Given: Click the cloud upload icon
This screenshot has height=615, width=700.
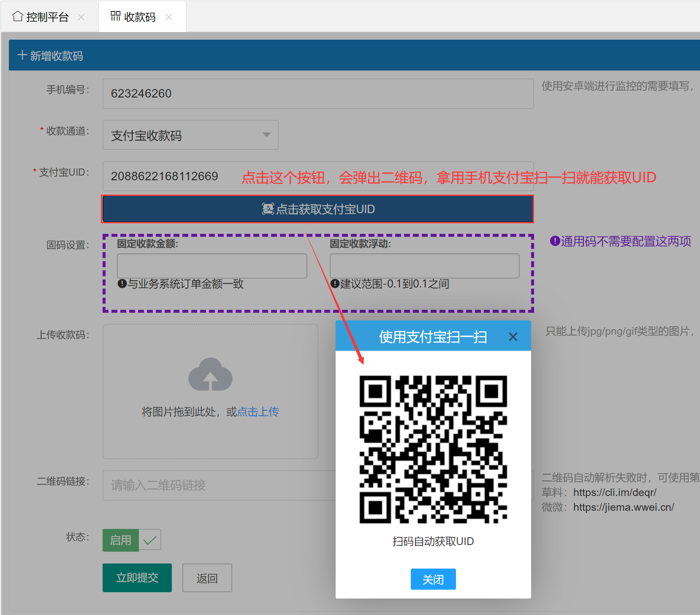Looking at the screenshot, I should [210, 374].
